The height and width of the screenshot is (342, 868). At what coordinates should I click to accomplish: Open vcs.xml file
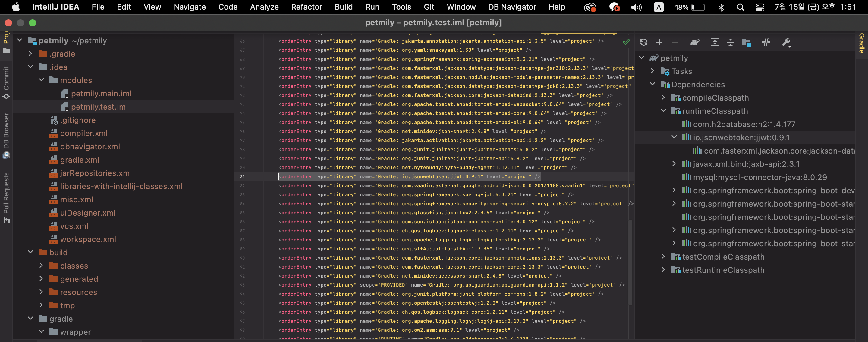point(74,226)
